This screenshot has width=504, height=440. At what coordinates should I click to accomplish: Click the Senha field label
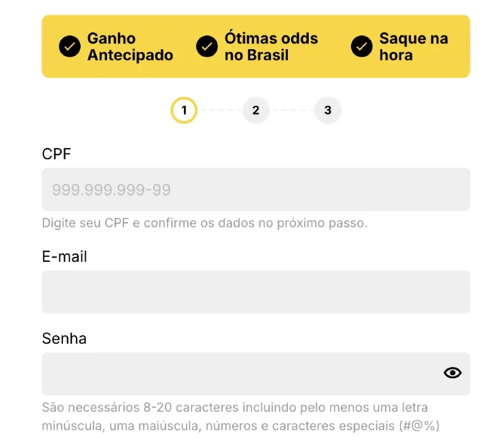64,339
